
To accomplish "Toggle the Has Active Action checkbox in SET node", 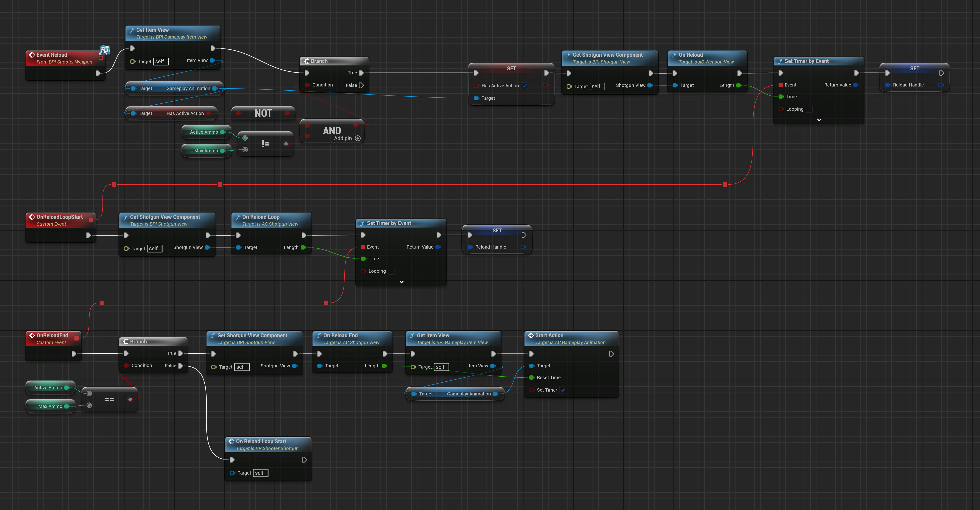I will [x=525, y=86].
